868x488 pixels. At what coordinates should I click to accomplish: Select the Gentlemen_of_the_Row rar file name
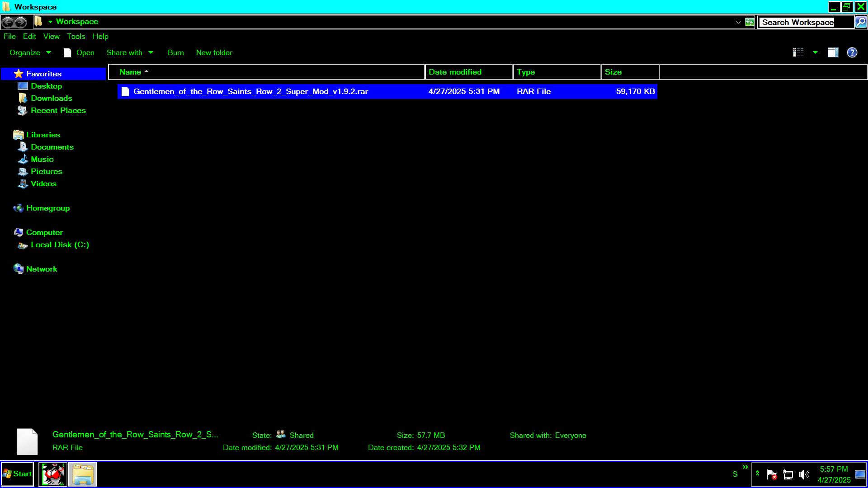pyautogui.click(x=250, y=91)
